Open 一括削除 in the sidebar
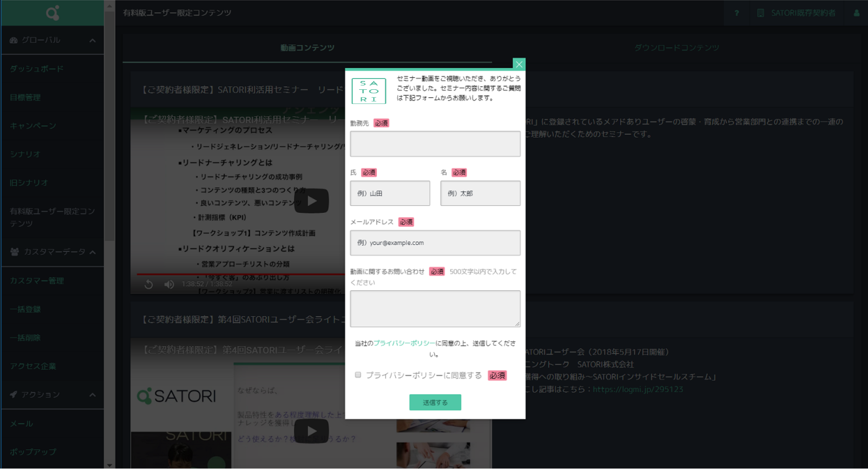 [25, 338]
